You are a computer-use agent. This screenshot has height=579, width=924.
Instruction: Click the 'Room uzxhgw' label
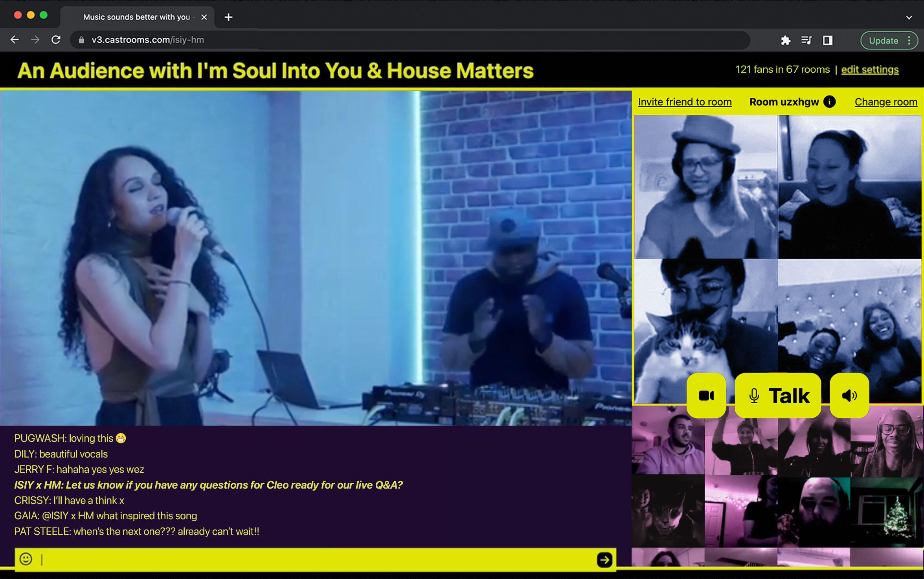pyautogui.click(x=784, y=102)
